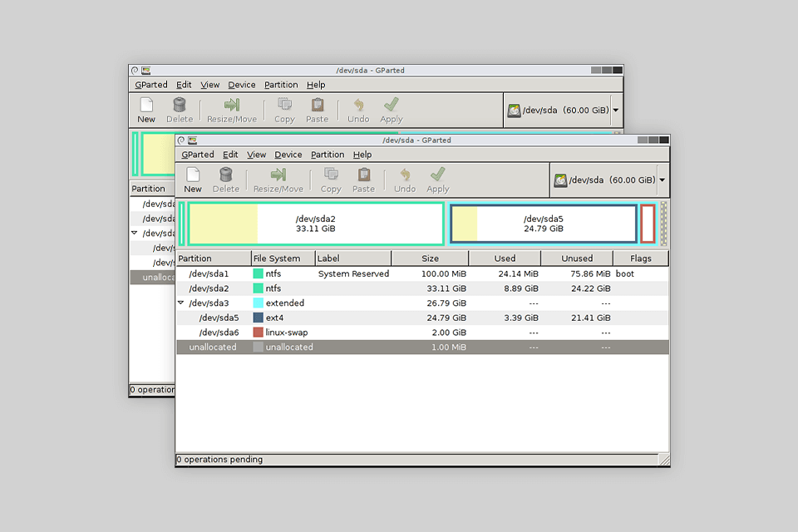This screenshot has height=532, width=798.
Task: Select /dev/sda2 block in the disk map
Action: click(x=316, y=224)
